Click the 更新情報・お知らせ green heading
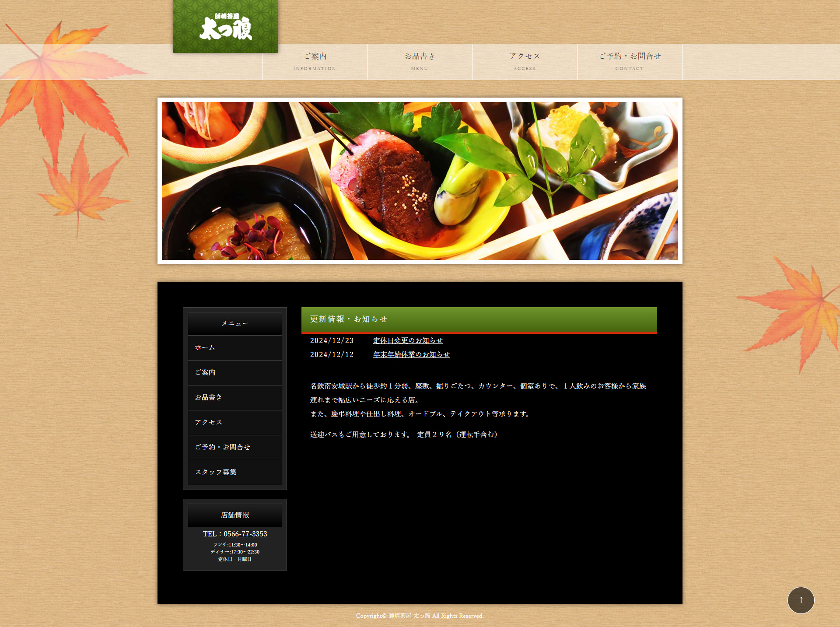This screenshot has height=627, width=840. coord(479,319)
